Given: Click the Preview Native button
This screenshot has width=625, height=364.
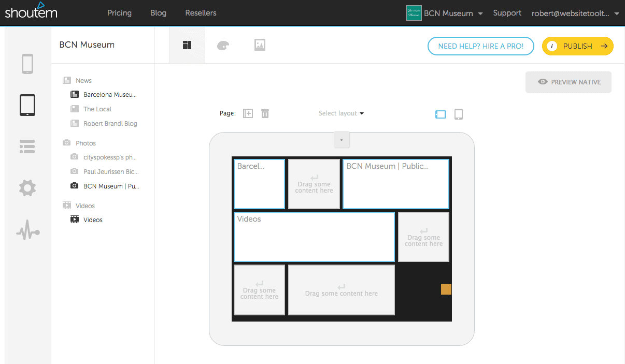Looking at the screenshot, I should [569, 82].
